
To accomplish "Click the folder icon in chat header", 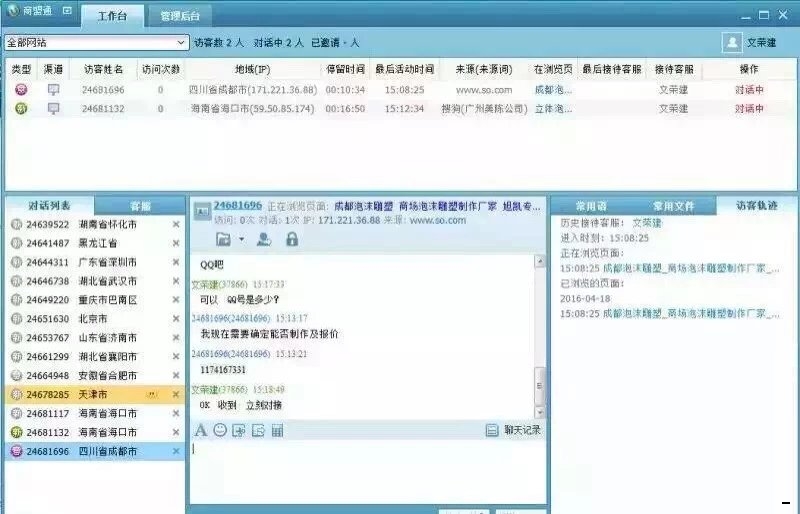I will (223, 239).
